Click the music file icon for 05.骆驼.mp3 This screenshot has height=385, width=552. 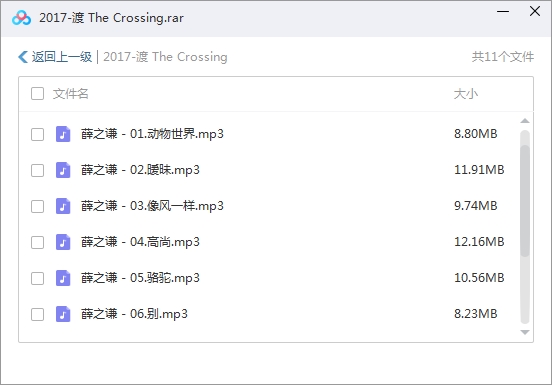click(x=63, y=278)
